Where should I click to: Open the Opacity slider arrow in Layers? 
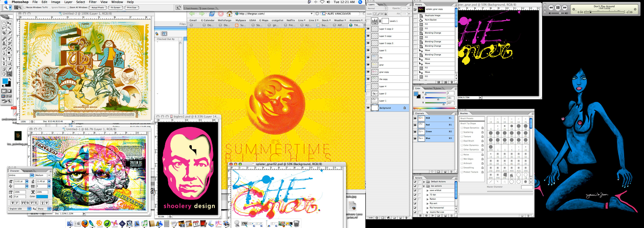pos(409,8)
